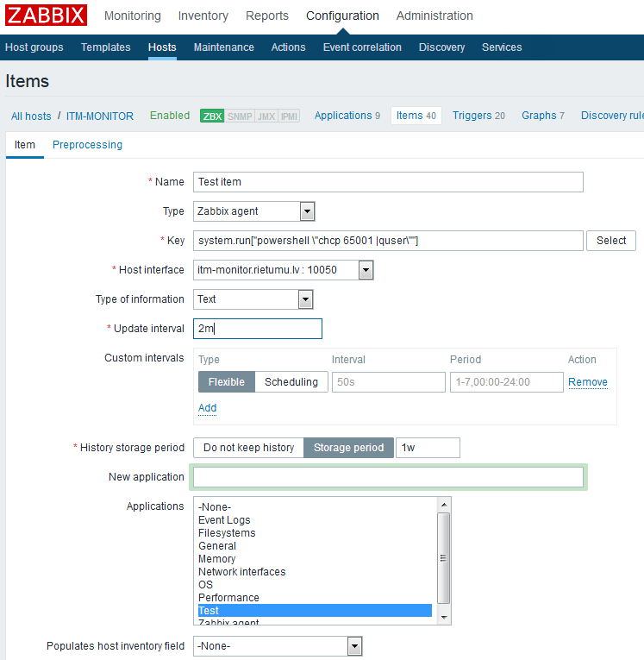Select OS in Applications list
The height and width of the screenshot is (660, 644).
315,585
